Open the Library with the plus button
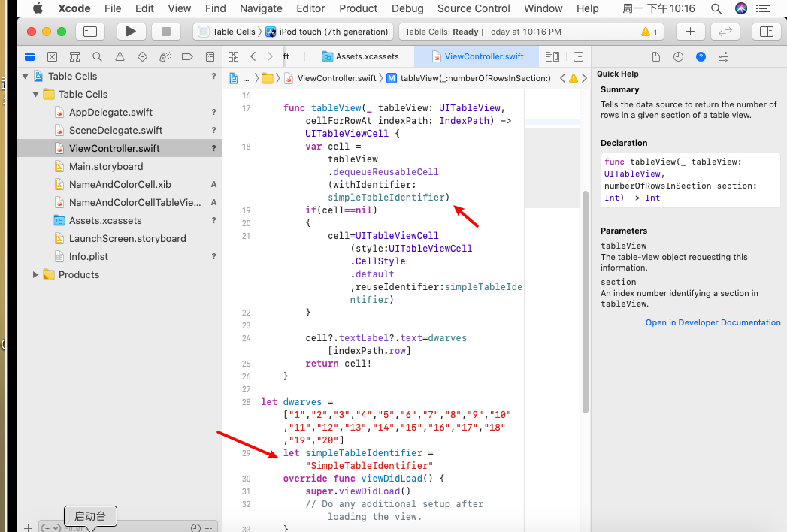Image resolution: width=787 pixels, height=532 pixels. point(690,32)
